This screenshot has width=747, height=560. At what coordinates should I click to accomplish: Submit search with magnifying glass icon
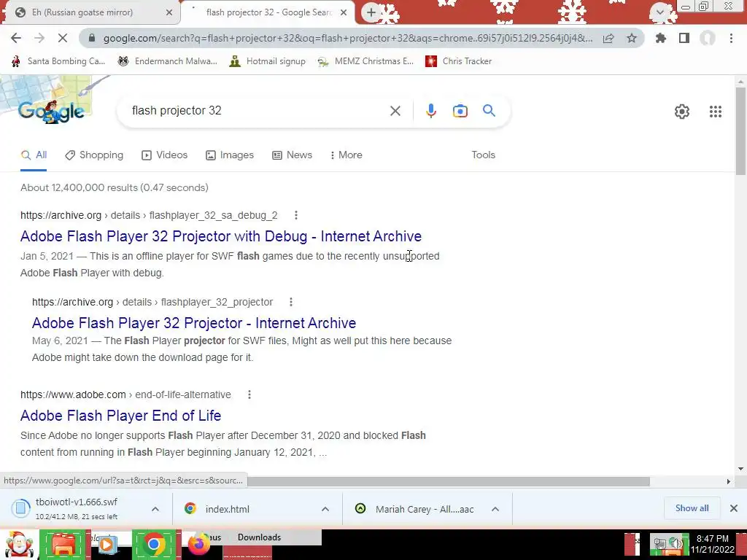tap(489, 111)
